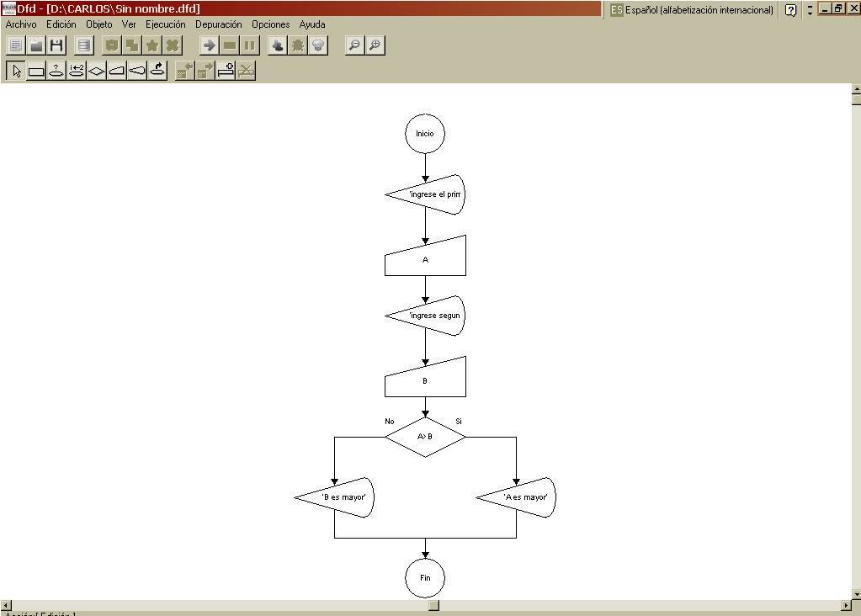This screenshot has width=861, height=616.
Task: Stop the running execution
Action: pos(229,45)
